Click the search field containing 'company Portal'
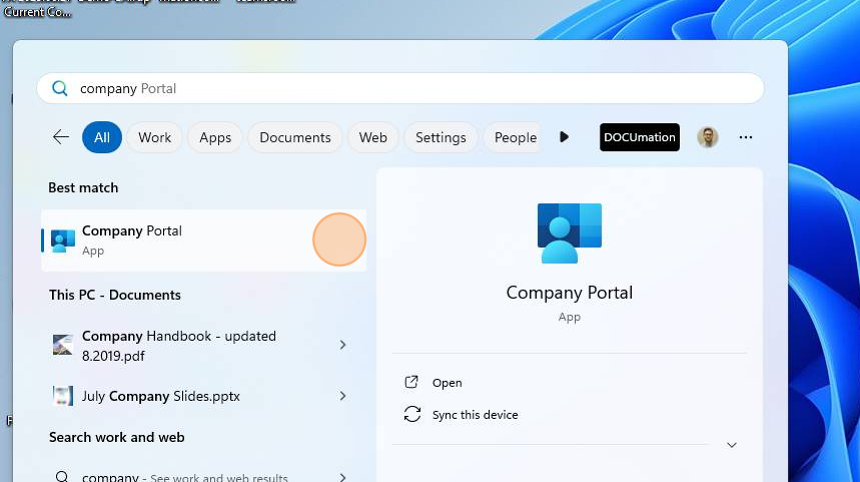 click(400, 88)
